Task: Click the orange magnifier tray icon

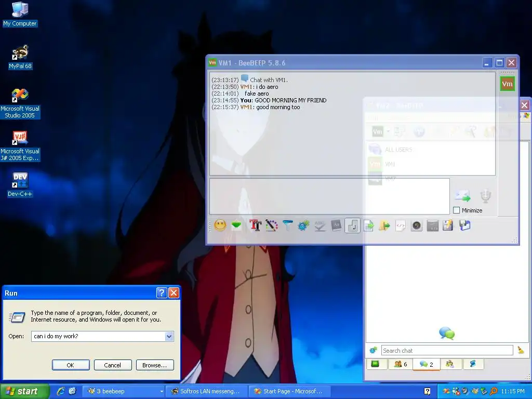Action: [494, 391]
